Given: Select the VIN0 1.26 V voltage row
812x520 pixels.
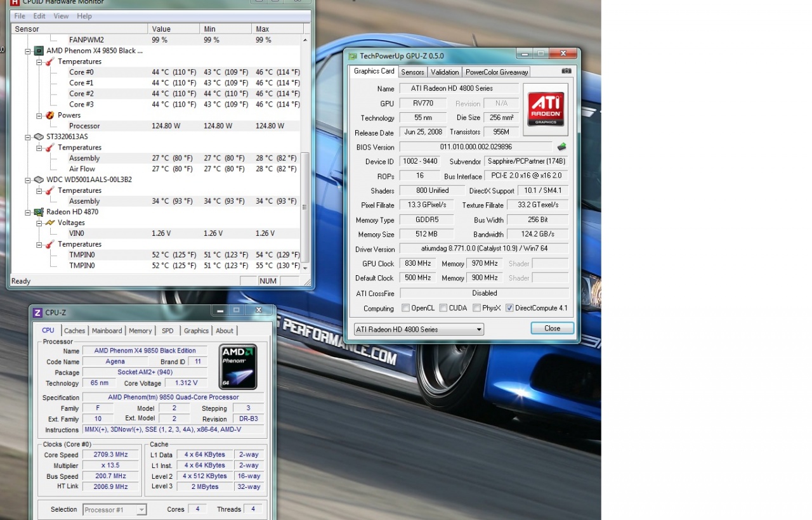Looking at the screenshot, I should click(x=155, y=233).
